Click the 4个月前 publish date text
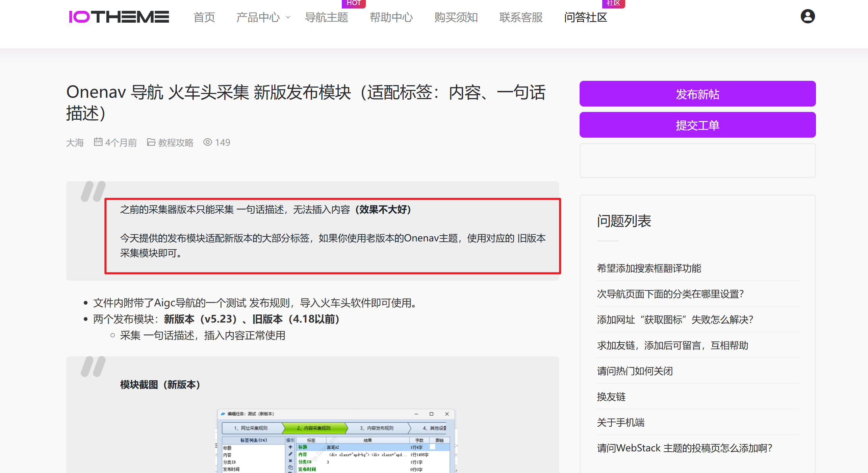The image size is (868, 473). point(121,142)
